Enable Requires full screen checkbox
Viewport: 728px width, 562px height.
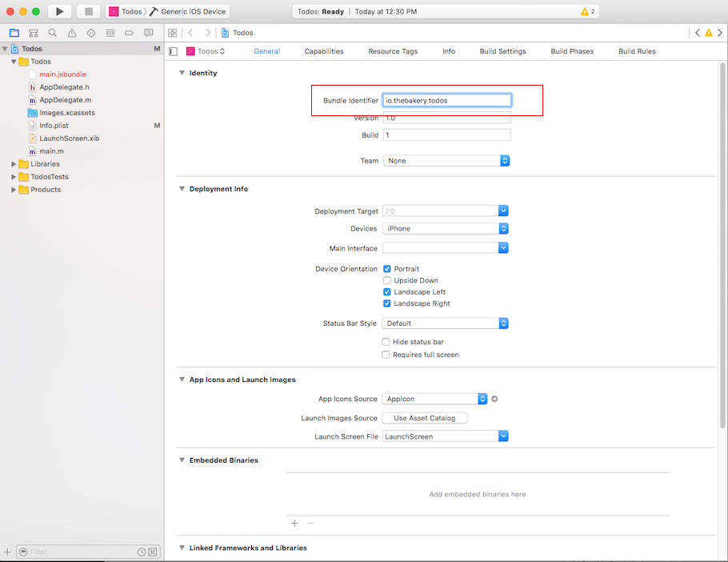coord(386,355)
